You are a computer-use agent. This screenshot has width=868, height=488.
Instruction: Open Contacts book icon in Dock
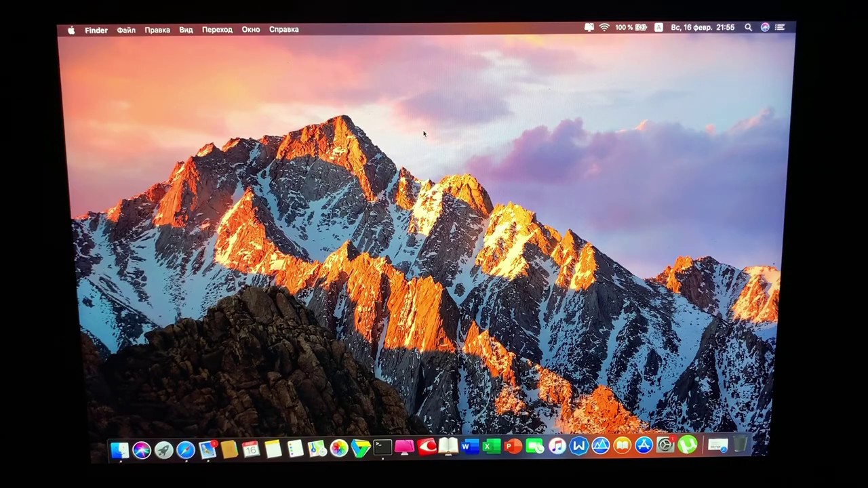click(x=229, y=449)
